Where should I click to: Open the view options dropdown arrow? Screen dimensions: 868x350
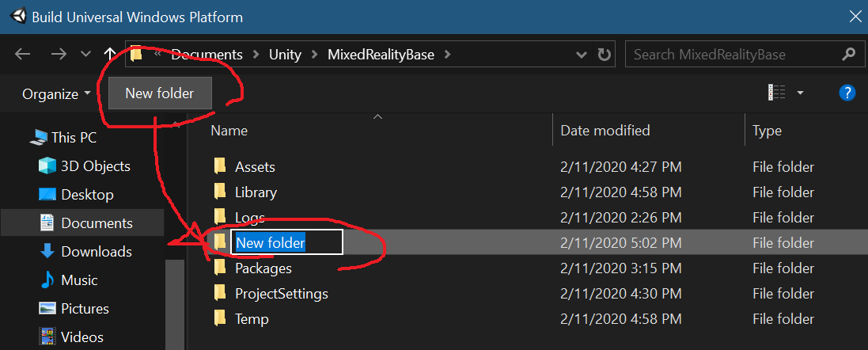click(800, 93)
